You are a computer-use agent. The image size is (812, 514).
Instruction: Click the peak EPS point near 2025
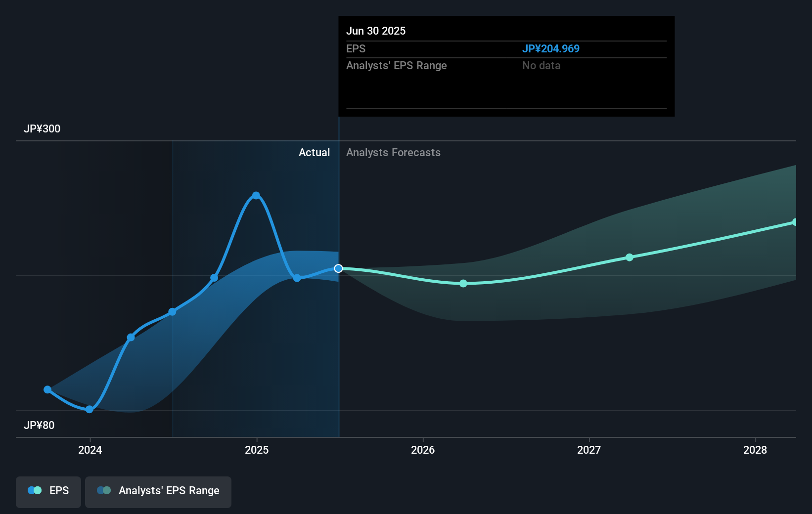click(x=256, y=195)
